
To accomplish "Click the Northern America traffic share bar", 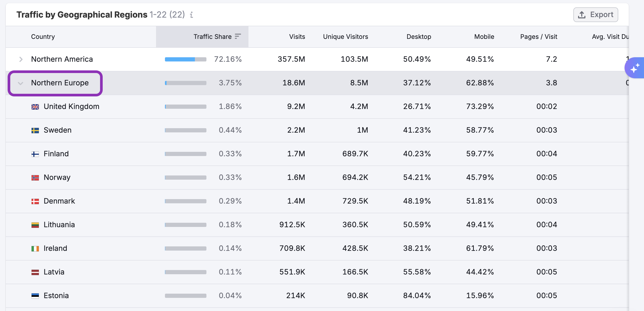I will 185,59.
